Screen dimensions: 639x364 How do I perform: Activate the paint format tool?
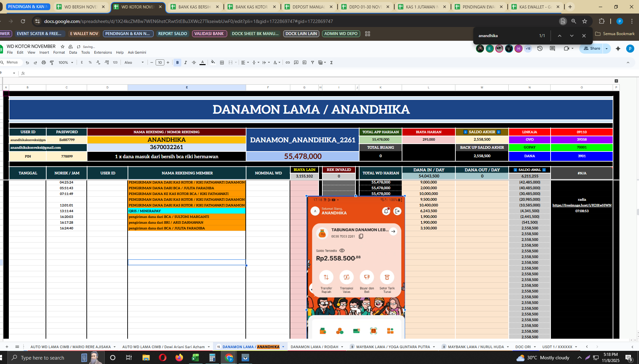click(x=52, y=62)
